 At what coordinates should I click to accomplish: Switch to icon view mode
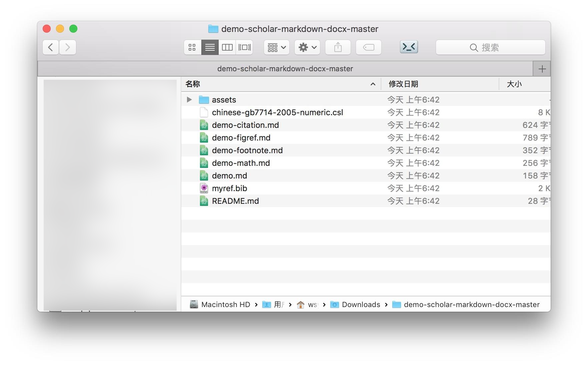tap(192, 47)
